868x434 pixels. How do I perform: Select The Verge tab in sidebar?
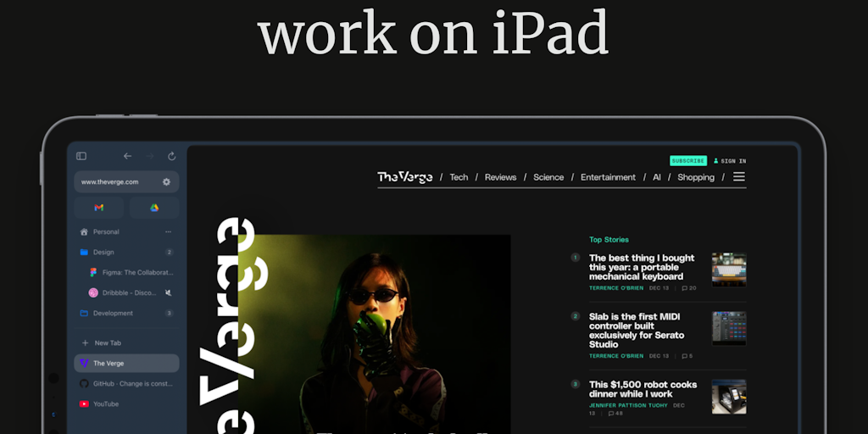point(126,363)
